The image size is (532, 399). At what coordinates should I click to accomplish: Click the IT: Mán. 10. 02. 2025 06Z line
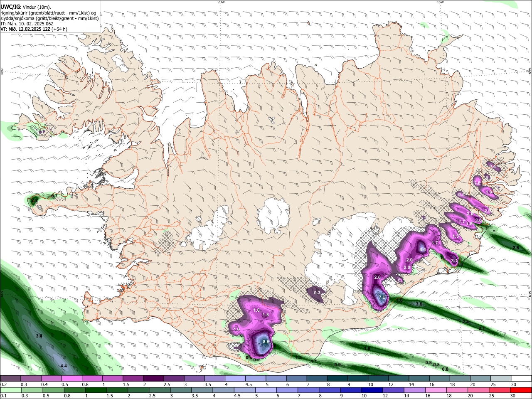pos(27,24)
